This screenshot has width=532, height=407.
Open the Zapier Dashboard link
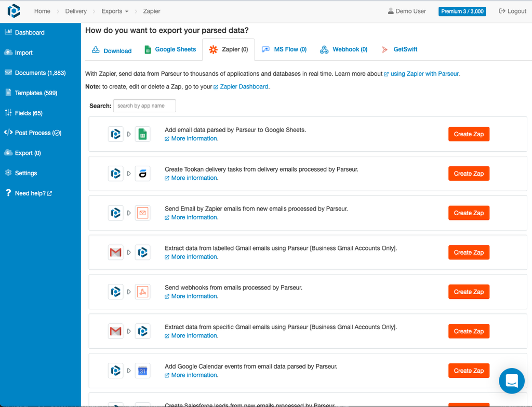(x=243, y=87)
